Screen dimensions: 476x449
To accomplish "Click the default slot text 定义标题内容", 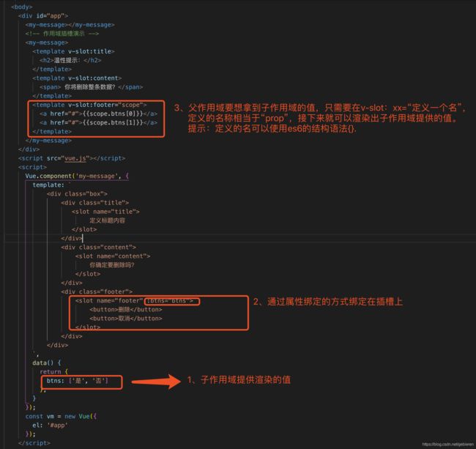I will click(107, 220).
